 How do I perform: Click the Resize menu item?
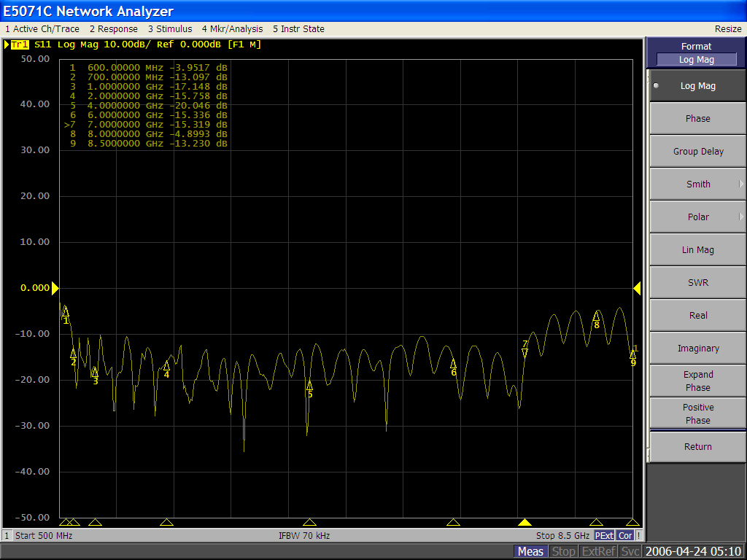[x=728, y=29]
